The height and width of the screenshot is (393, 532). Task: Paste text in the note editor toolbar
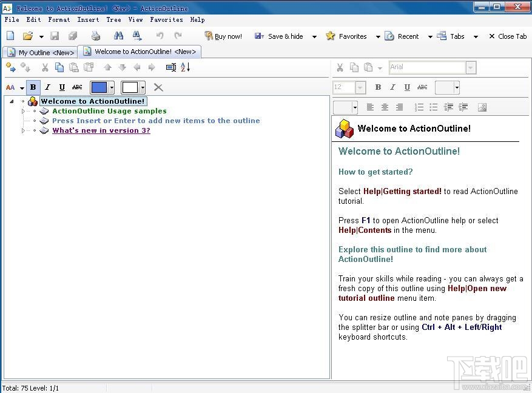click(368, 67)
